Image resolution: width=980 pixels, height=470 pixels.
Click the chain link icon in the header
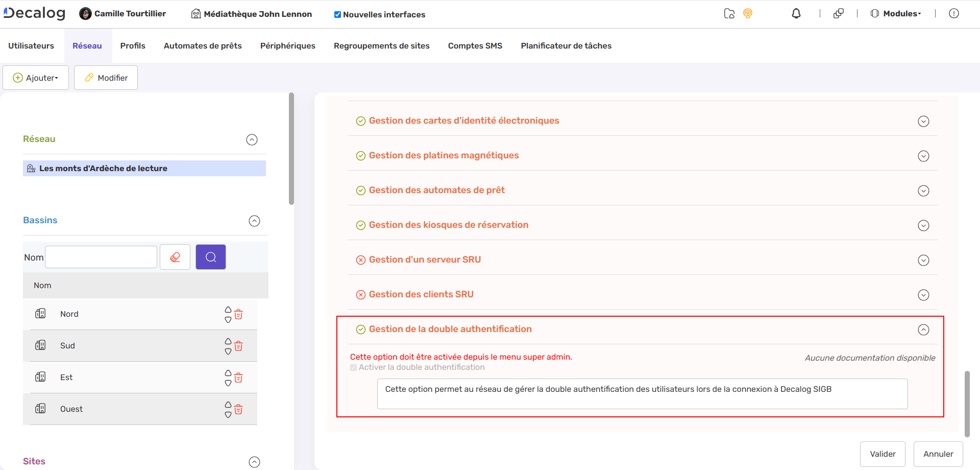pyautogui.click(x=839, y=13)
